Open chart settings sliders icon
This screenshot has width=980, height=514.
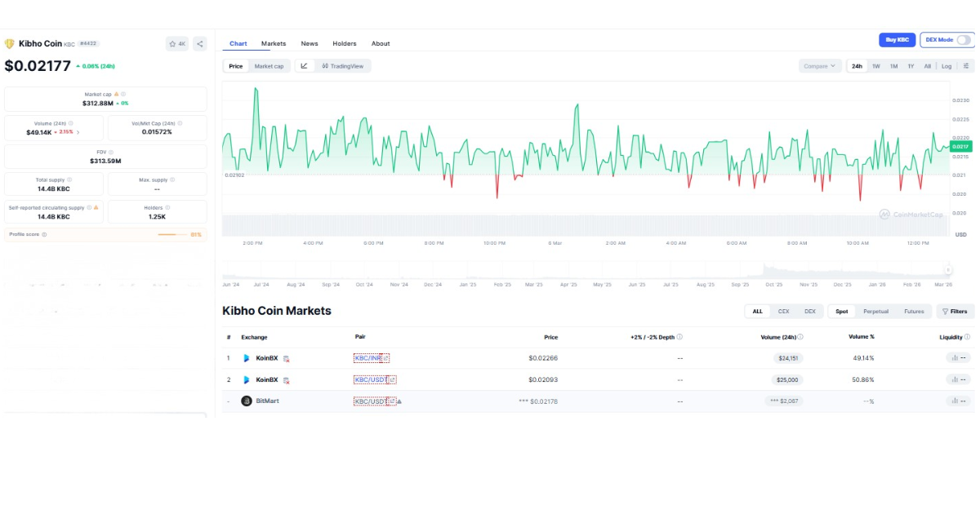tap(966, 66)
